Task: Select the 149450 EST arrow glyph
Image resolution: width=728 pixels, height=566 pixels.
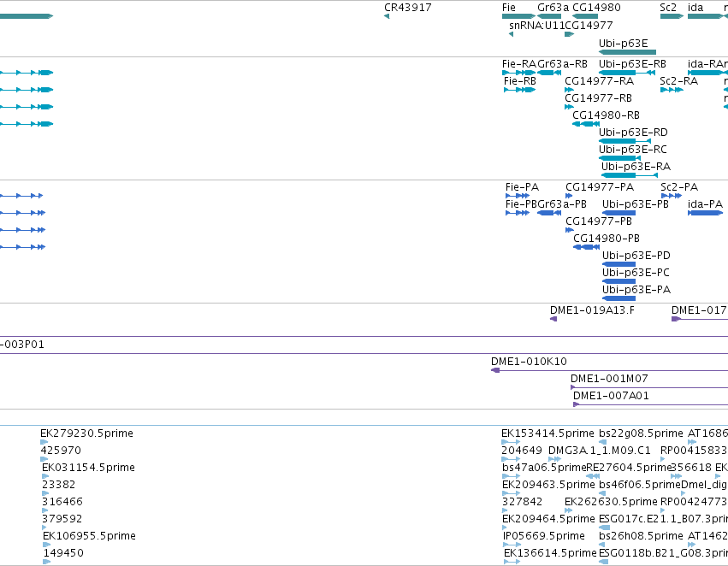Action: 46,562
